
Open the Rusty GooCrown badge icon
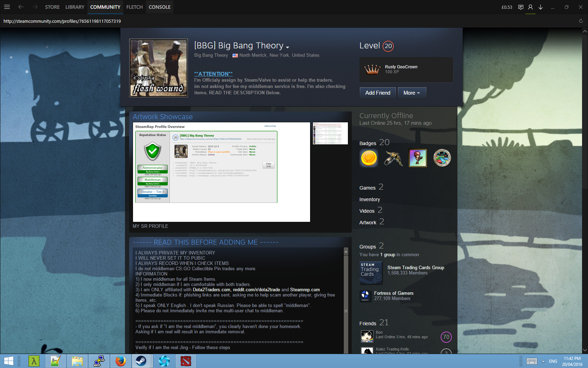coord(372,69)
